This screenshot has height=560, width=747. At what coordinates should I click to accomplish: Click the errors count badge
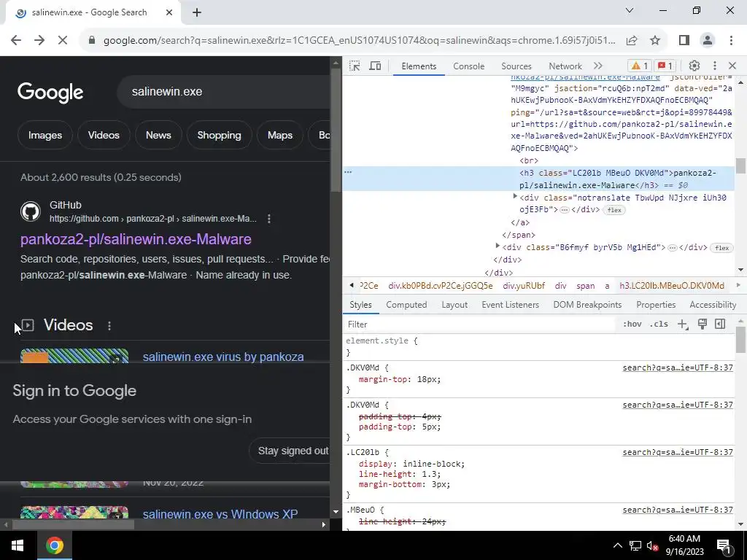pos(665,66)
